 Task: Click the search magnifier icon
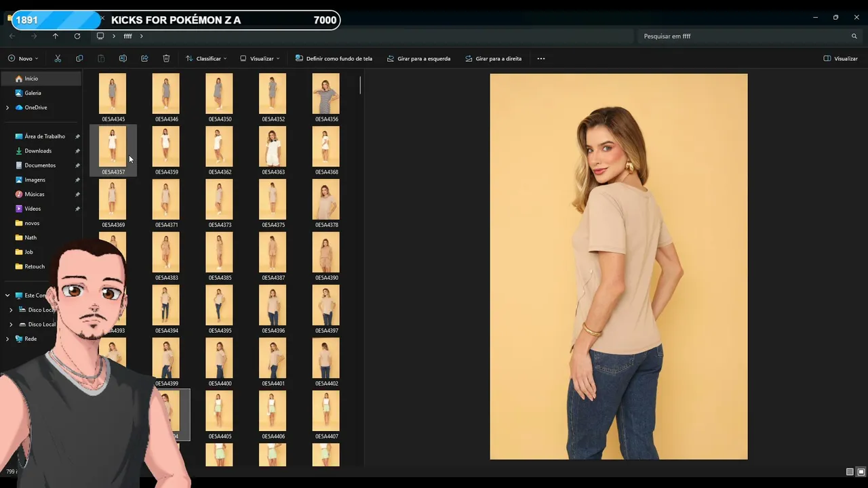click(854, 36)
